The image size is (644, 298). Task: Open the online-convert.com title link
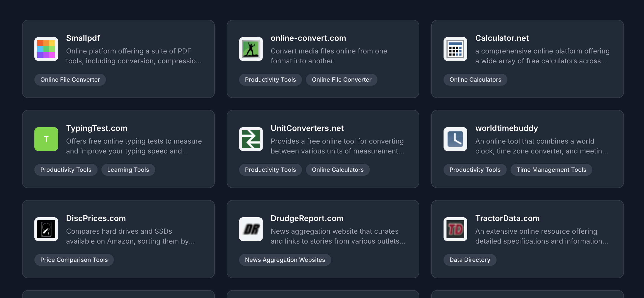tap(308, 38)
